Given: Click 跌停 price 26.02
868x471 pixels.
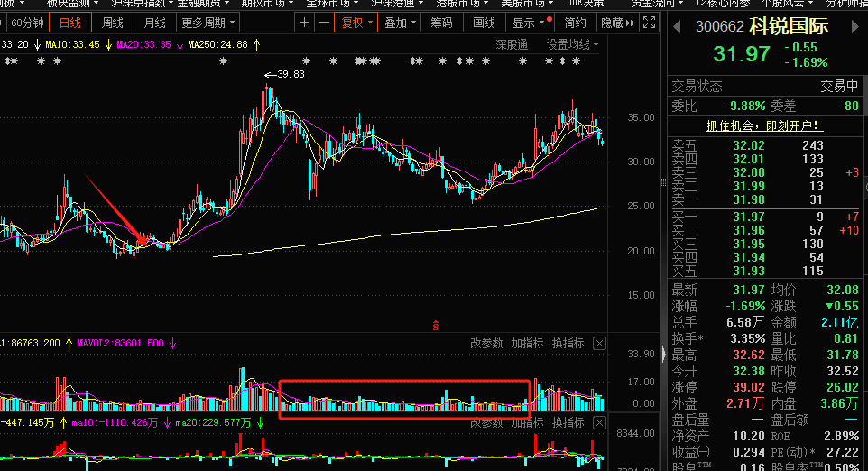Looking at the screenshot, I should click(842, 387).
